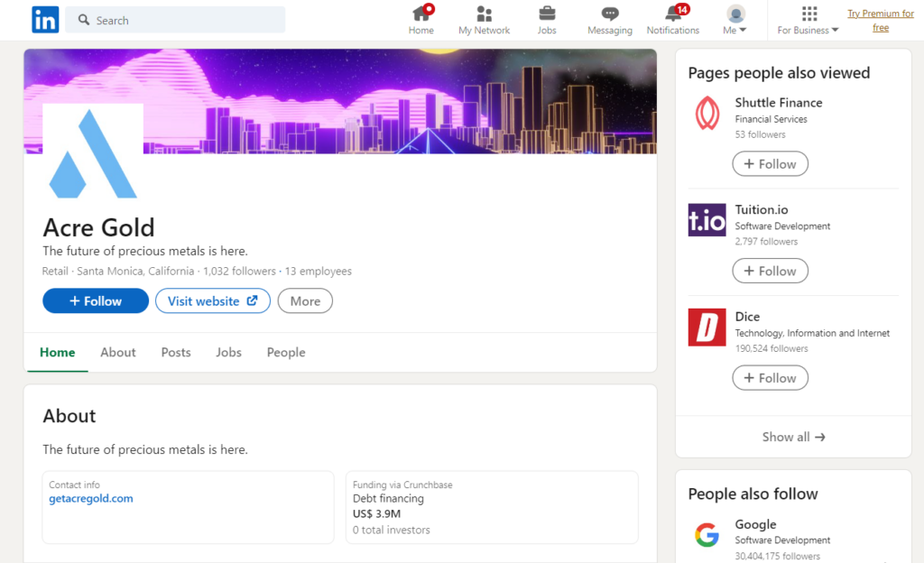Viewport: 924px width, 563px height.
Task: Switch to the company Jobs tab
Action: point(228,352)
